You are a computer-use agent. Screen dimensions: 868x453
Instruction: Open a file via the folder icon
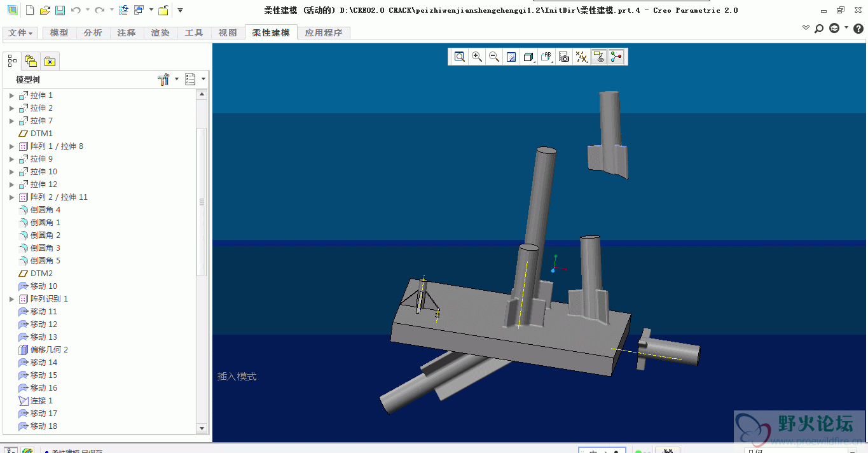click(45, 10)
